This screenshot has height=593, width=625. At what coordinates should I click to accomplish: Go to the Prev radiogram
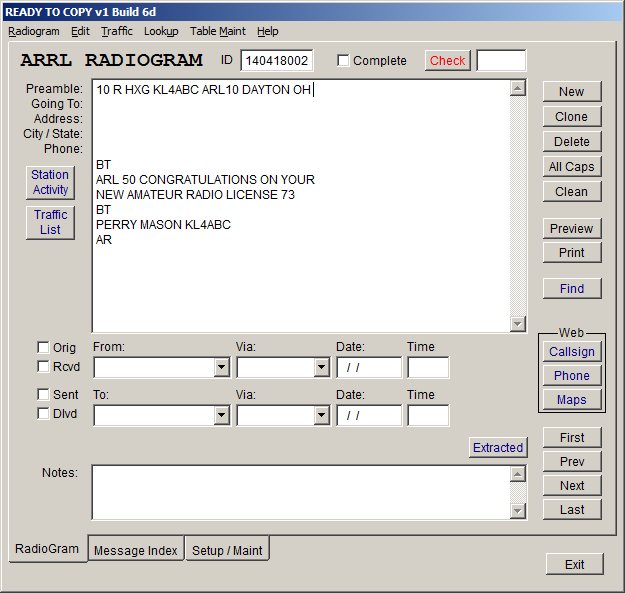point(572,461)
